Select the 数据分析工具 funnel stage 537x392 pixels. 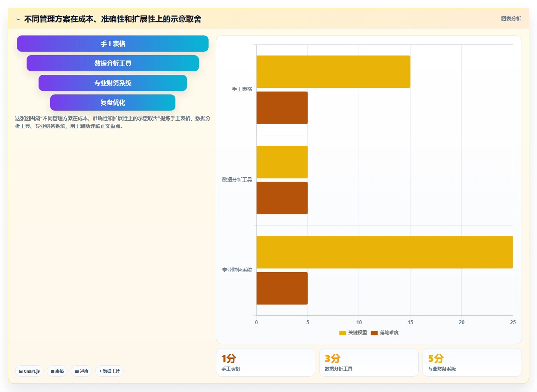click(113, 63)
